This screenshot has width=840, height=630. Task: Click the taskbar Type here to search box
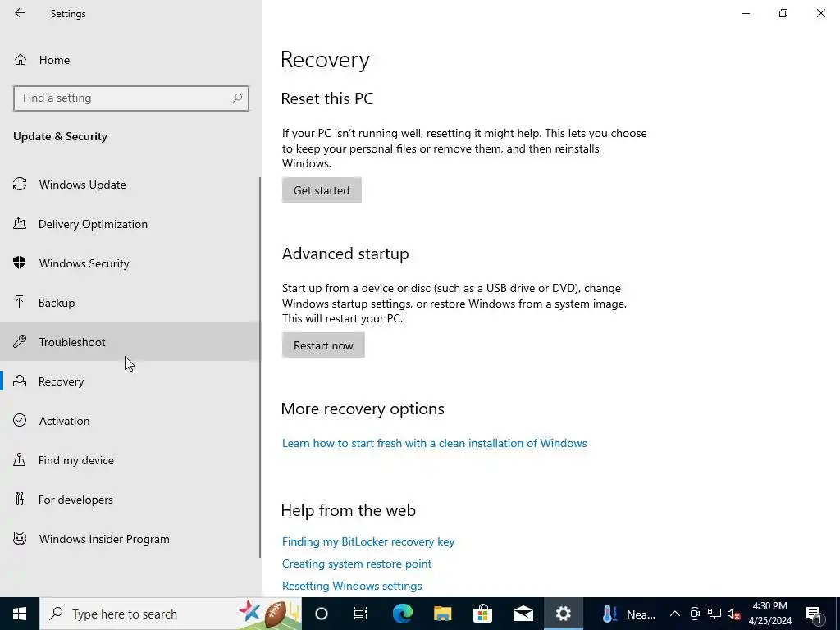(171, 614)
